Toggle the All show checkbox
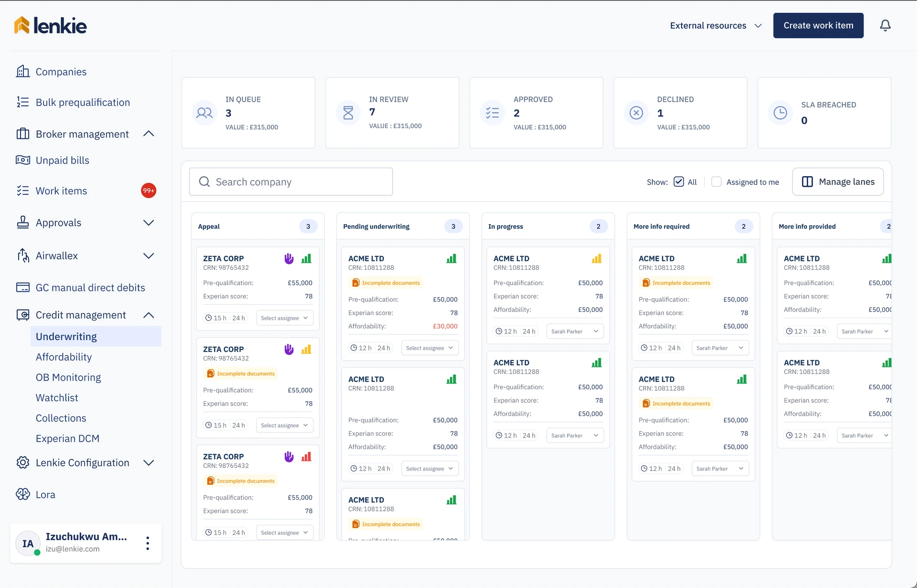The image size is (917, 588). (679, 182)
